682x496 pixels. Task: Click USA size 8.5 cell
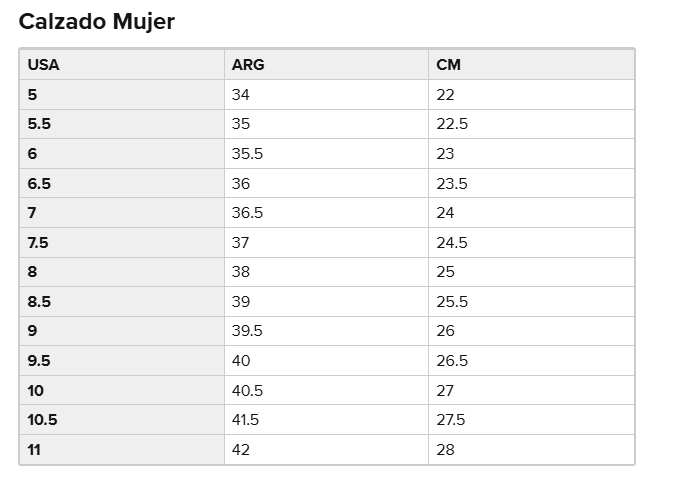click(39, 302)
